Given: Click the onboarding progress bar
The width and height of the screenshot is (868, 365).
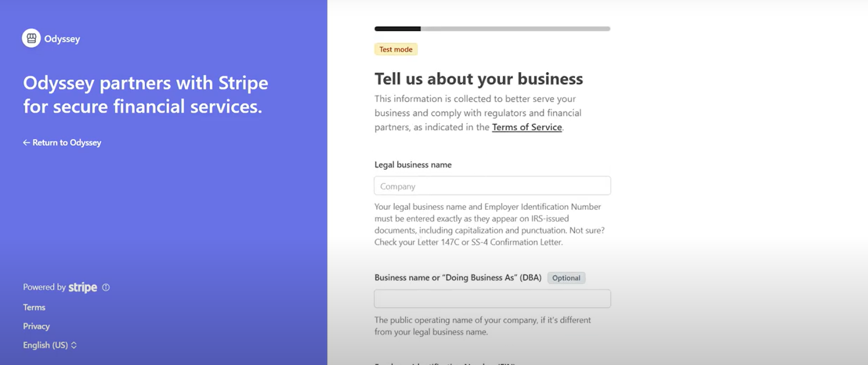Looking at the screenshot, I should (492, 29).
